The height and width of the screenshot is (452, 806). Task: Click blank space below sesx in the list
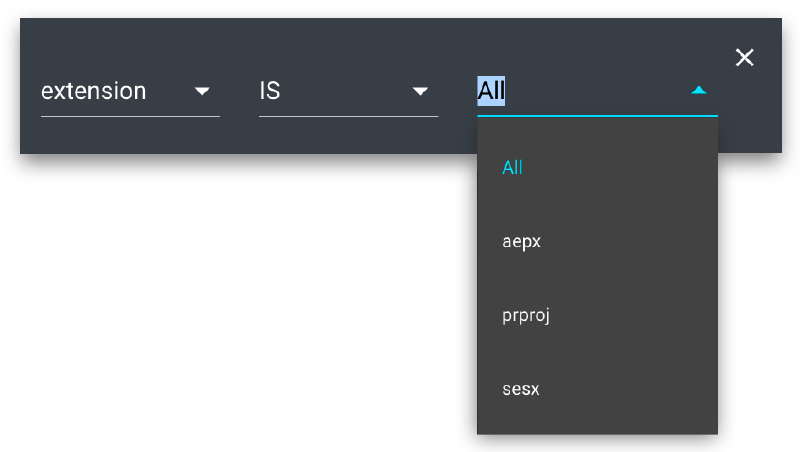pos(597,422)
